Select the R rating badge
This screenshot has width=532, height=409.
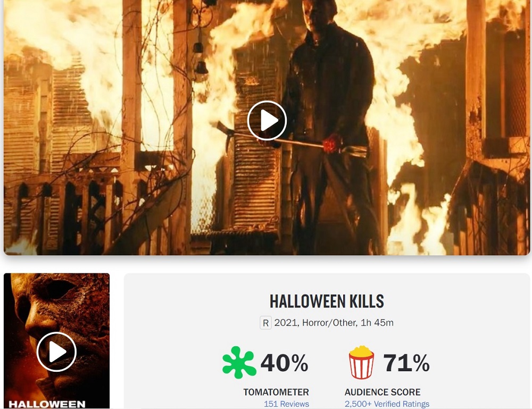coord(265,323)
